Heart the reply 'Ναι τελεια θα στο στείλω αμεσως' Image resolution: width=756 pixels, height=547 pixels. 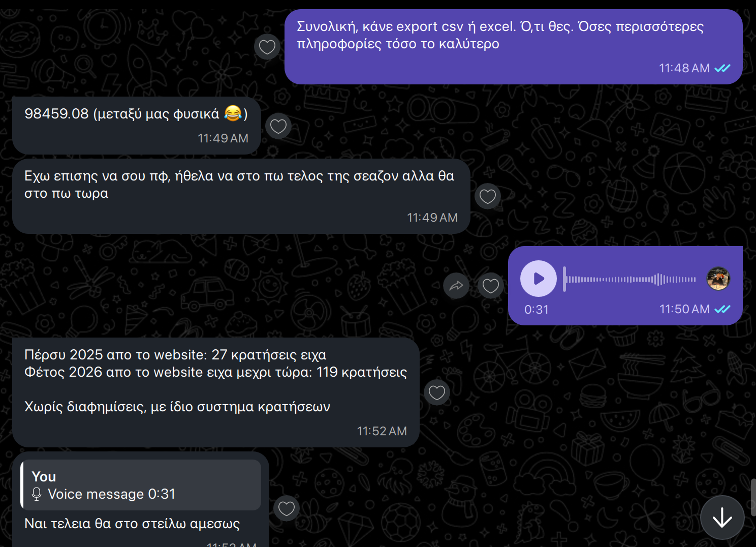point(287,508)
